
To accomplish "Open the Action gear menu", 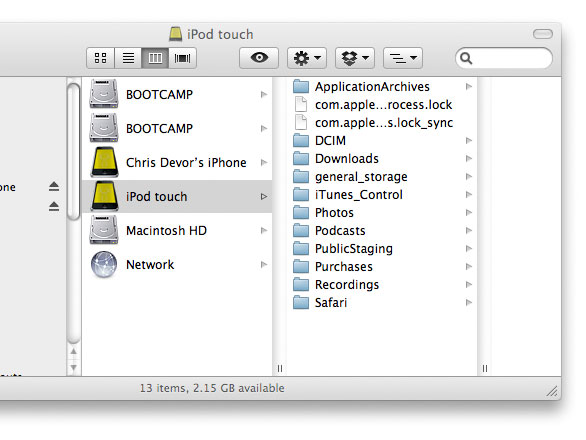I will point(307,58).
